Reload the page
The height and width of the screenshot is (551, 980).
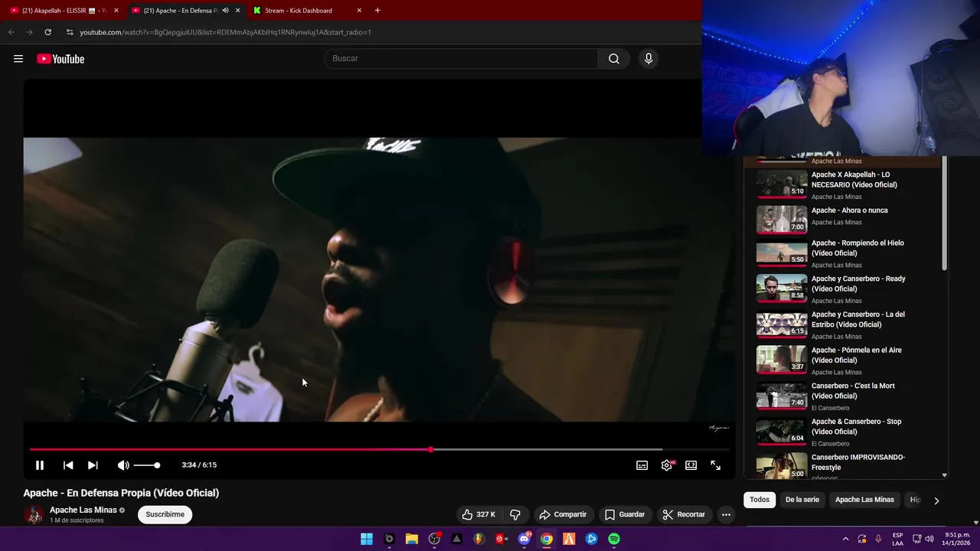(x=47, y=32)
